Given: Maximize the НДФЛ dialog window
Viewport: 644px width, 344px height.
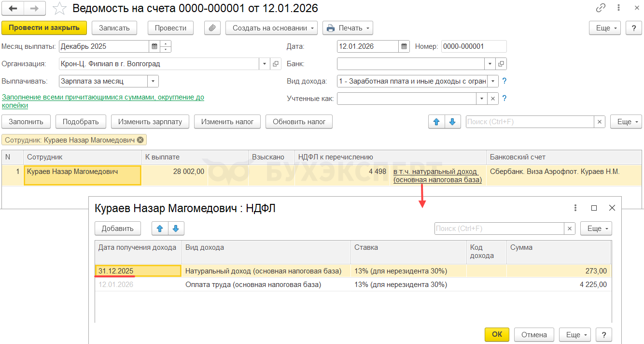Looking at the screenshot, I should point(594,208).
